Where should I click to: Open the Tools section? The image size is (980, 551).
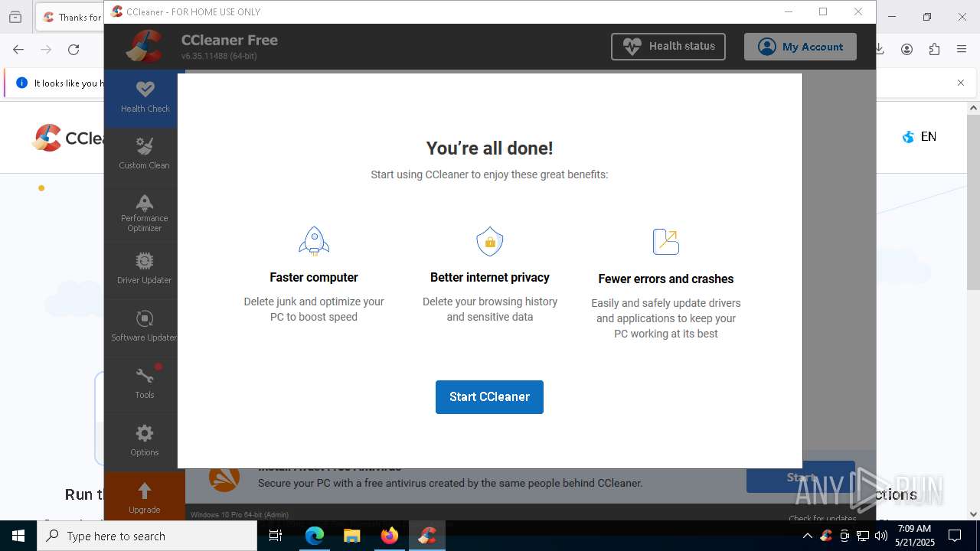tap(144, 384)
